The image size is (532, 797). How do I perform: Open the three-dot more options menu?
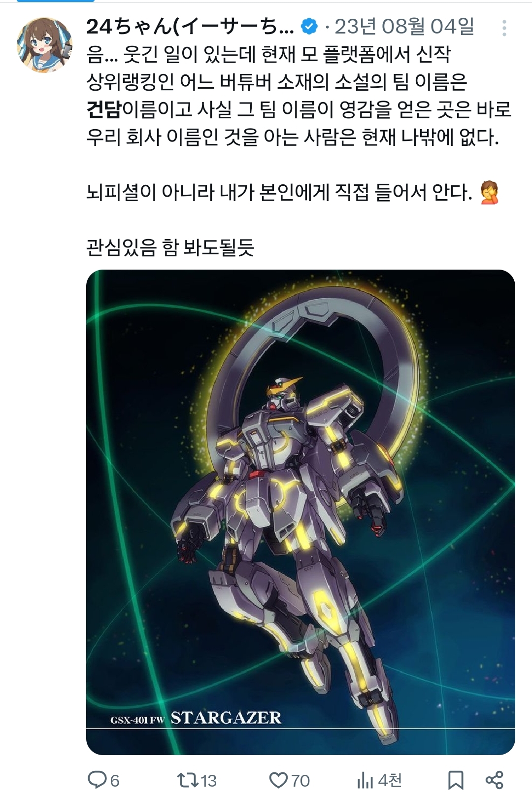tap(504, 28)
